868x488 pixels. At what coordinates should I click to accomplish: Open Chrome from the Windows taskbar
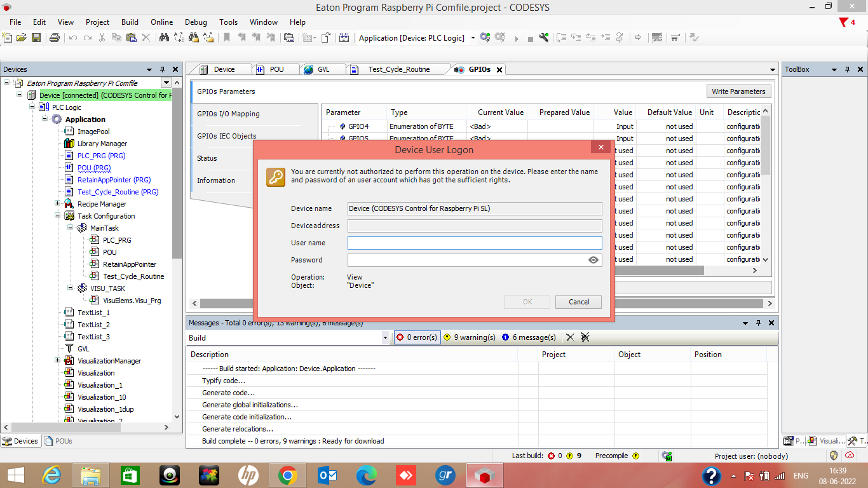[x=287, y=475]
